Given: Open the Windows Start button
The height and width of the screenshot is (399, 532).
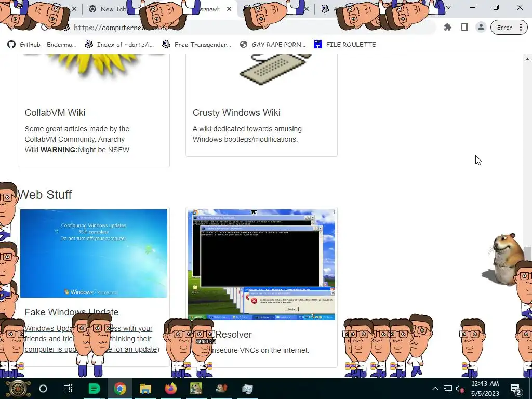Looking at the screenshot, I should 18,389.
